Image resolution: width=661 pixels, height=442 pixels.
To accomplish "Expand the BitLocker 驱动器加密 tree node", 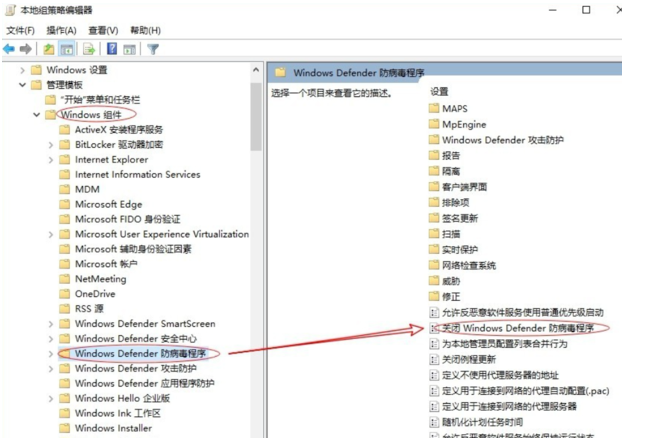I will point(51,145).
